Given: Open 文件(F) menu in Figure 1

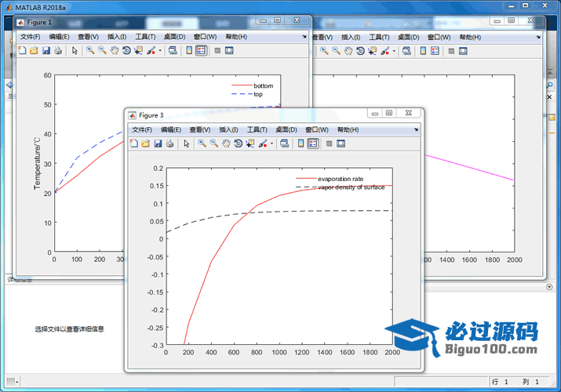Looking at the screenshot, I should (30, 37).
